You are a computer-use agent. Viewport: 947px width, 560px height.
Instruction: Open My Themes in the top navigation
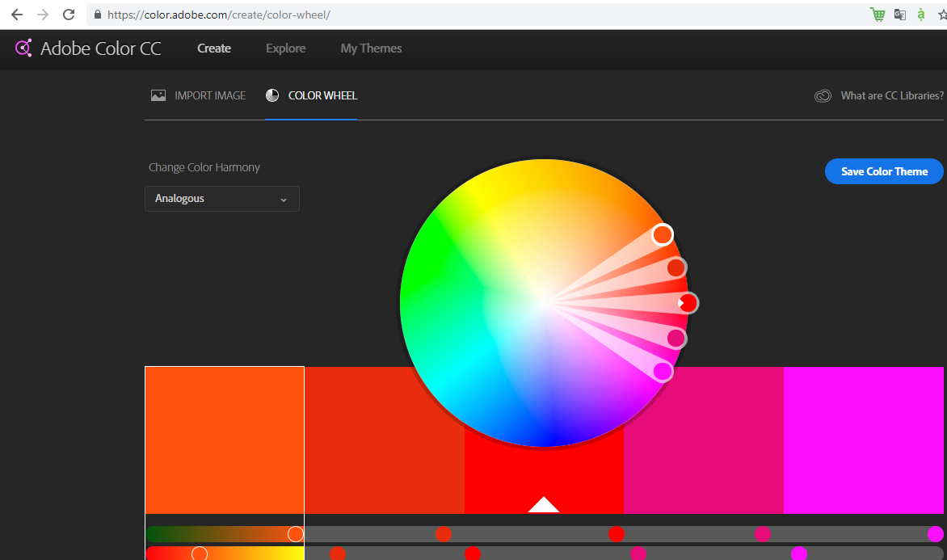click(x=371, y=48)
